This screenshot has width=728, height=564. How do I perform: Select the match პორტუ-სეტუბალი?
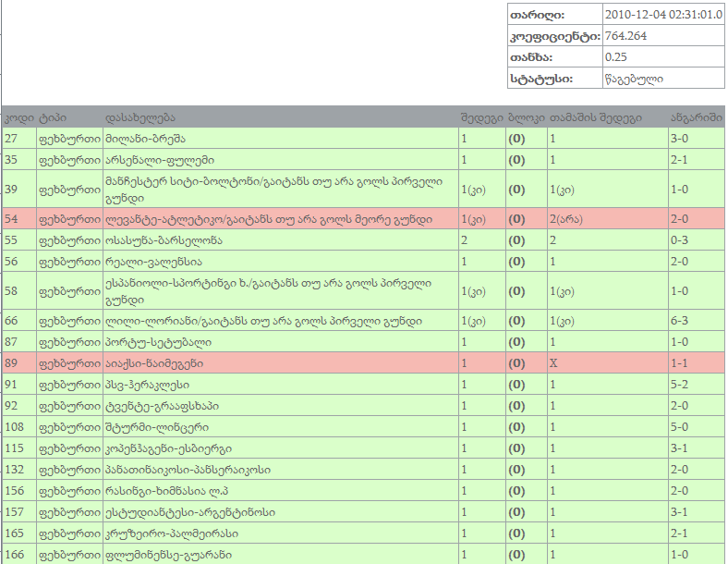click(158, 342)
